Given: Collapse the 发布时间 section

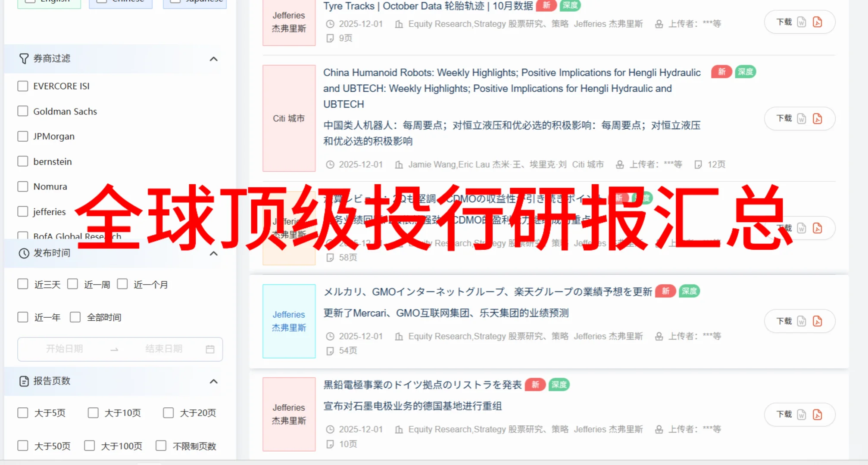Looking at the screenshot, I should click(213, 254).
